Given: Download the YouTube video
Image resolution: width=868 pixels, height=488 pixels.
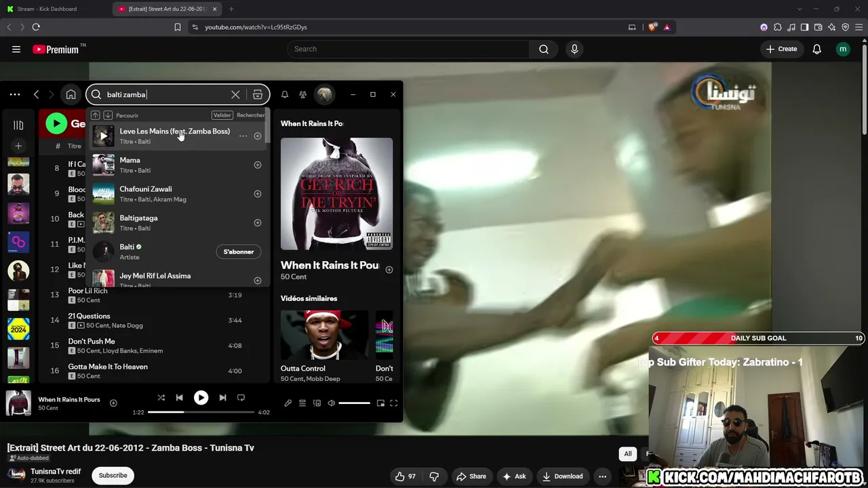Looking at the screenshot, I should click(x=563, y=476).
